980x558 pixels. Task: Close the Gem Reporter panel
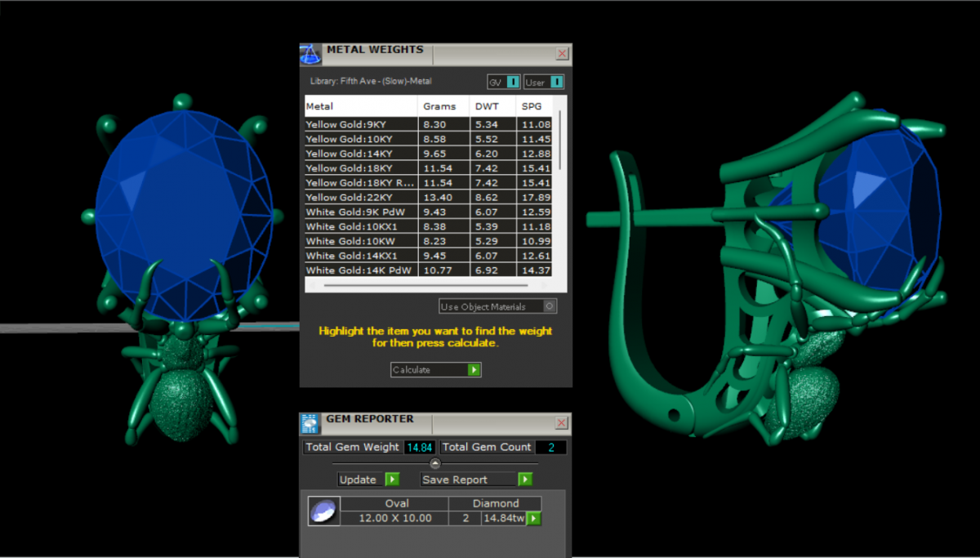pyautogui.click(x=562, y=423)
